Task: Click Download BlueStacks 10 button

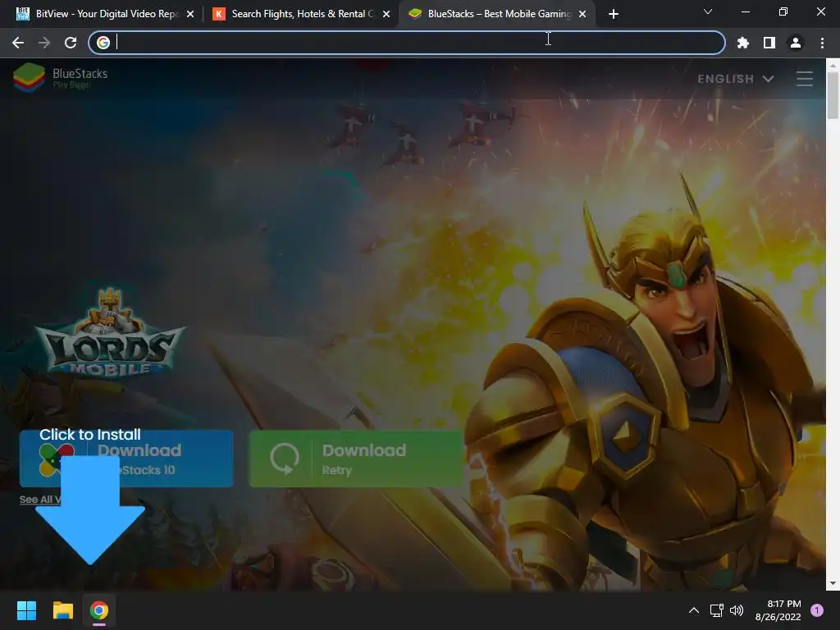Action: tap(126, 459)
